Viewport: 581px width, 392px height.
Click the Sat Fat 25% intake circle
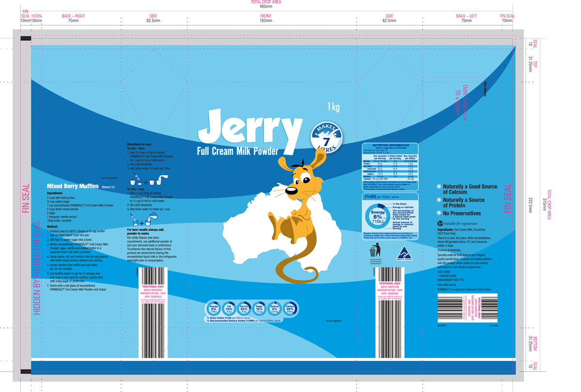244,308
